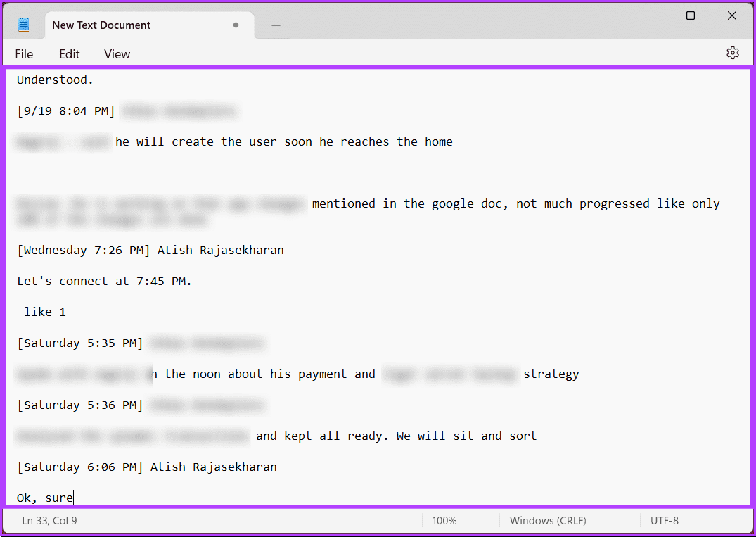Click the unsaved-changes dot on the tab
This screenshot has width=756, height=537.
tap(236, 25)
